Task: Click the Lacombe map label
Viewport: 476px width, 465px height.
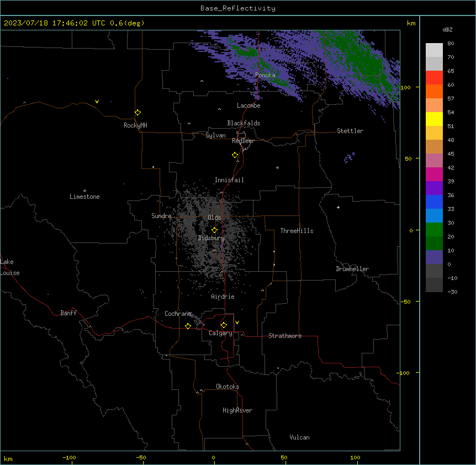Action: click(248, 105)
